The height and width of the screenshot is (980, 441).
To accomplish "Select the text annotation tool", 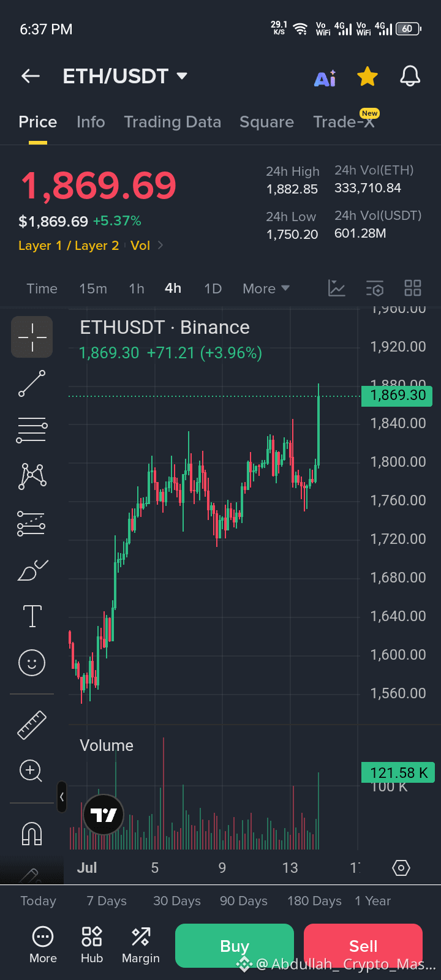I will (x=32, y=616).
